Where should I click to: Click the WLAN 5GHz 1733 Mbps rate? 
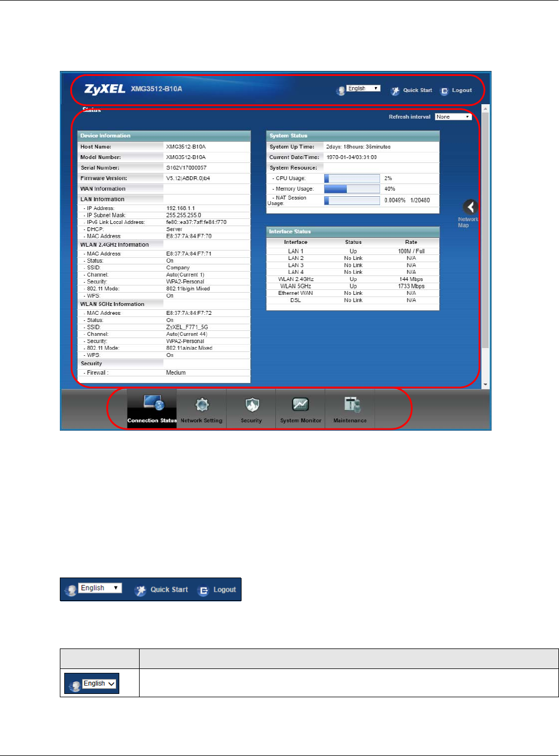coord(411,287)
